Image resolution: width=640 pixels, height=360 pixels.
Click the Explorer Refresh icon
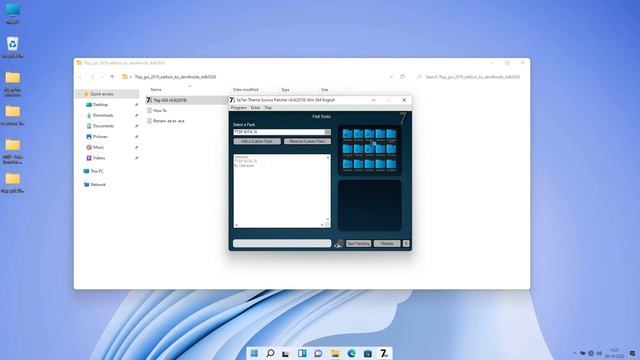tap(402, 77)
